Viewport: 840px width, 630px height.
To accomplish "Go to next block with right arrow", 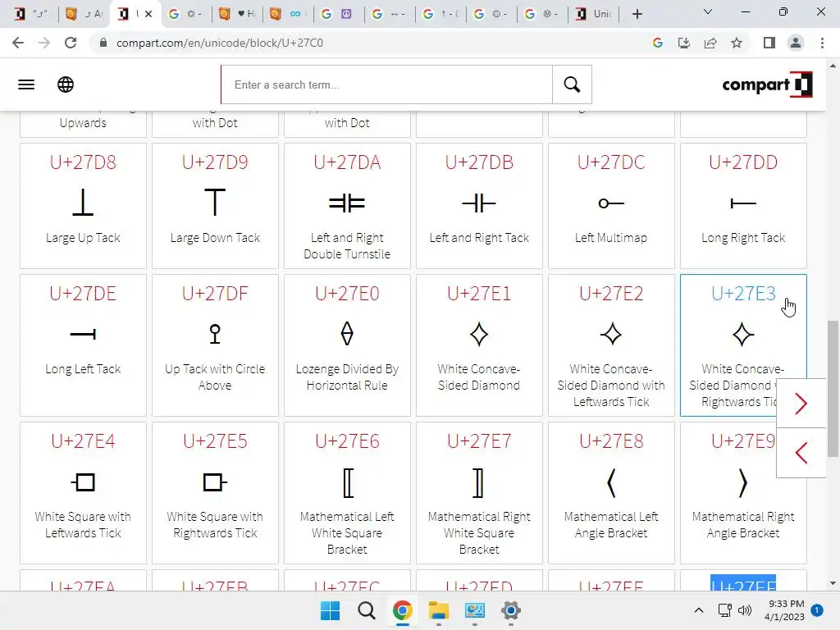I will [801, 404].
